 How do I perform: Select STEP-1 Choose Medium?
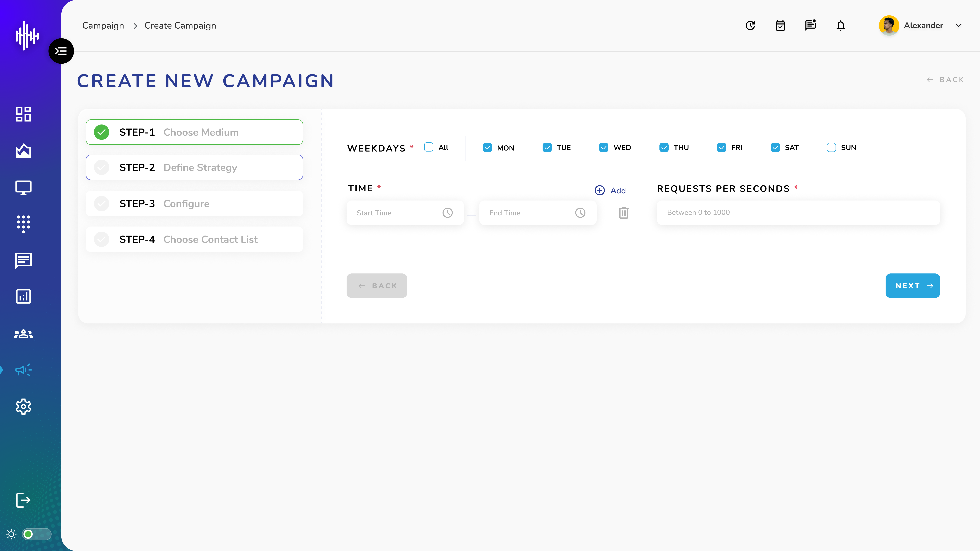click(x=194, y=132)
